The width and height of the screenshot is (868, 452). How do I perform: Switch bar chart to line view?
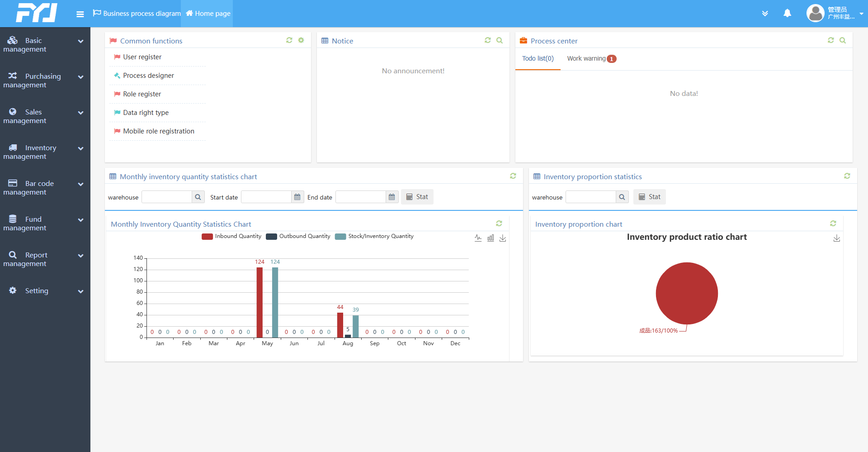pos(478,238)
